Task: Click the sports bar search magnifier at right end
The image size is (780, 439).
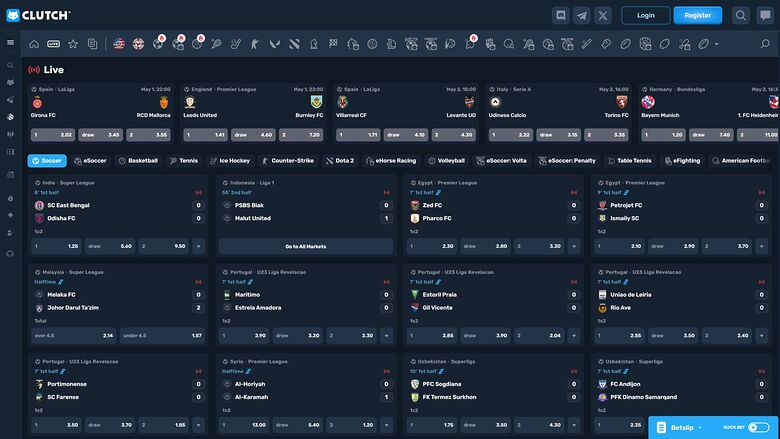Action: tap(765, 44)
